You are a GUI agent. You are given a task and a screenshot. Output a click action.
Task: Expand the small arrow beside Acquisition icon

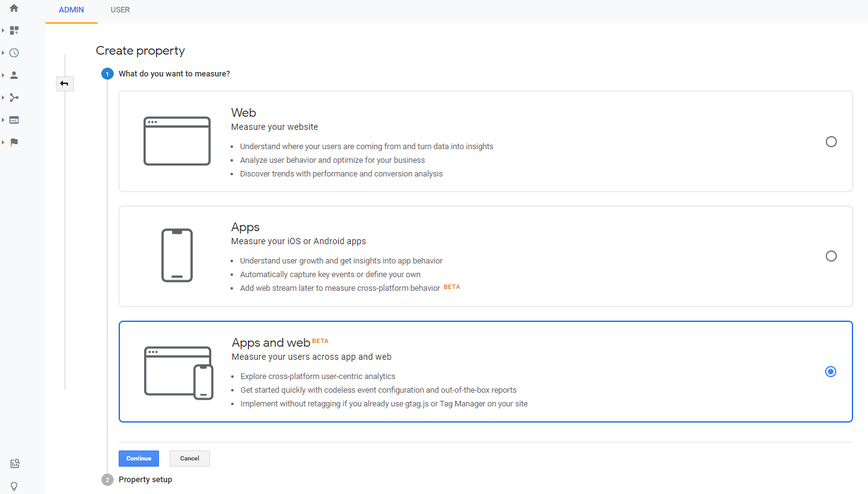(3, 98)
